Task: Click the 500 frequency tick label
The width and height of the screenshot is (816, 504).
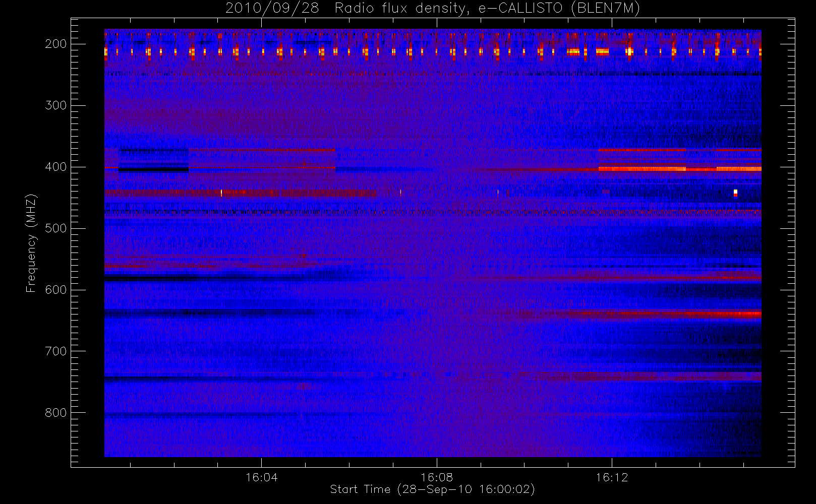Action: [56, 228]
